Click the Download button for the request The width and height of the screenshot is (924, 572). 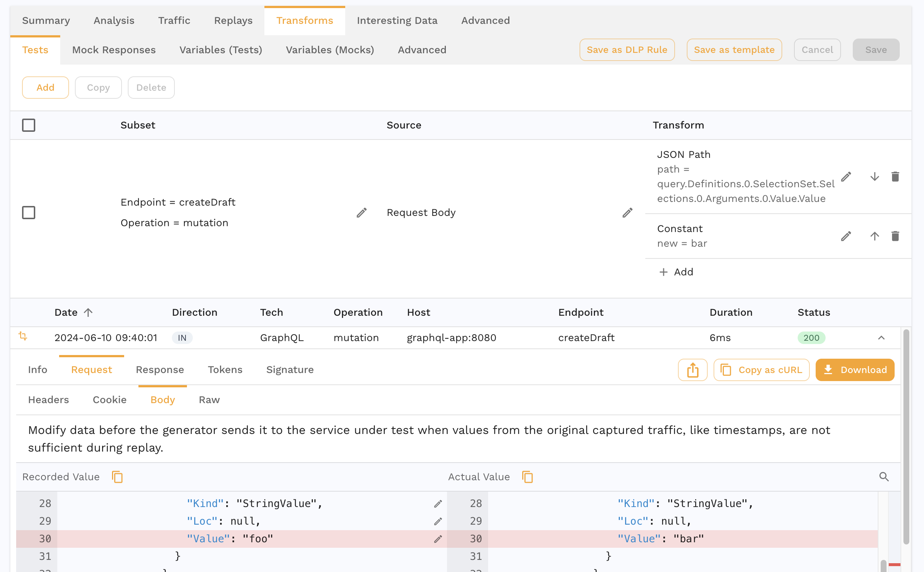click(855, 369)
